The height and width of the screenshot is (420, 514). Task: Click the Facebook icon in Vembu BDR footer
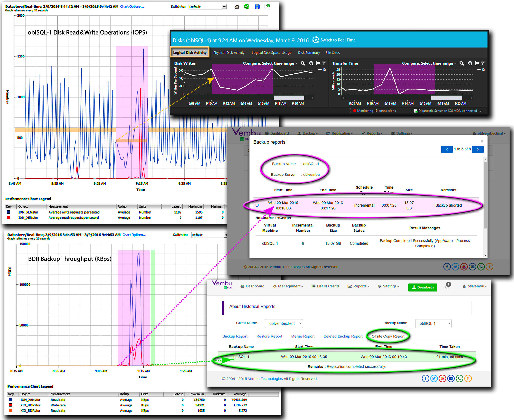[x=425, y=378]
